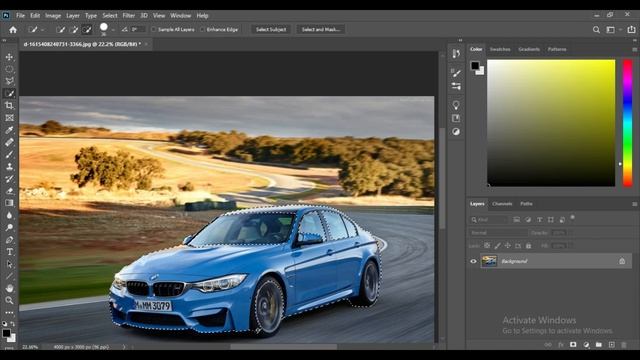Open the File menu
This screenshot has height=360, width=640.
point(20,16)
